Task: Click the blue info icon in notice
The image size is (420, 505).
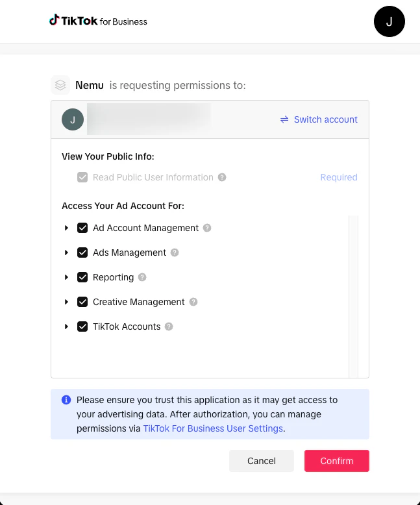Action: 66,400
